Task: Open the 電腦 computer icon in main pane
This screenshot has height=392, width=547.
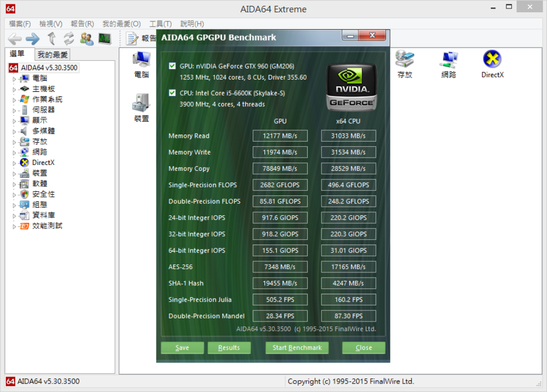Action: (x=141, y=64)
